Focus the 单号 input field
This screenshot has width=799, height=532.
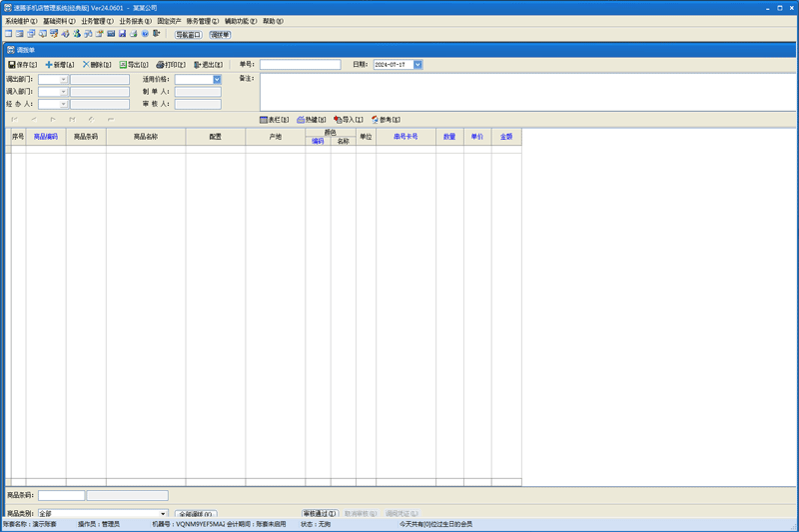click(301, 65)
